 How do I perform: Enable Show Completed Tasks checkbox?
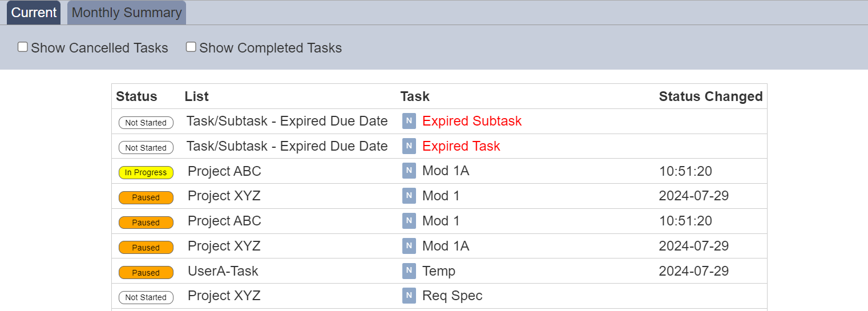(191, 47)
